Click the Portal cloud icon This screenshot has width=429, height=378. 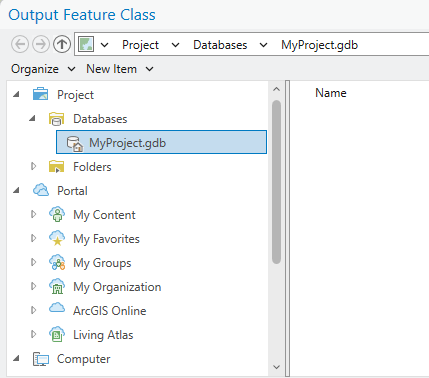click(x=41, y=190)
